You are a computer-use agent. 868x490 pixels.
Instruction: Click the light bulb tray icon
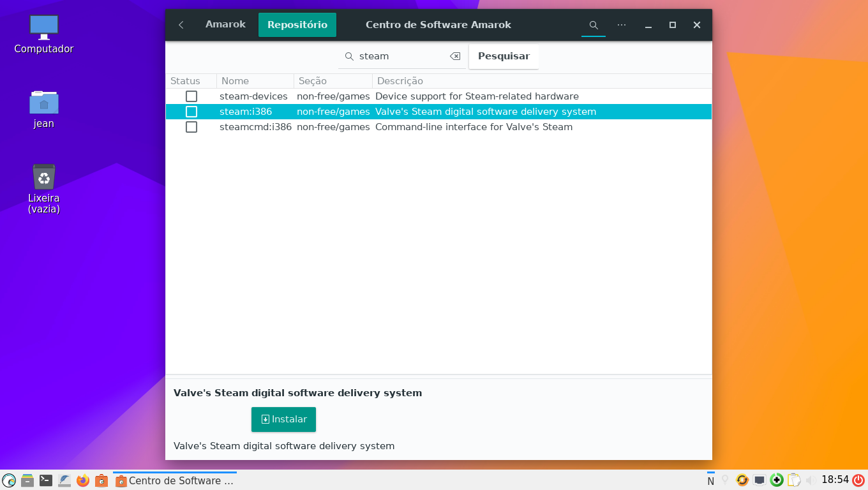pyautogui.click(x=725, y=480)
